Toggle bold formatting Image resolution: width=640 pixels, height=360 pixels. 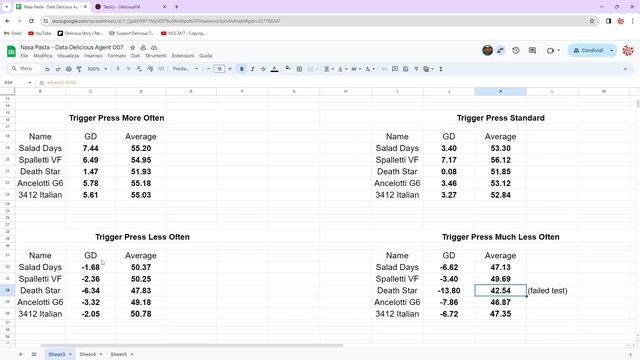point(242,69)
